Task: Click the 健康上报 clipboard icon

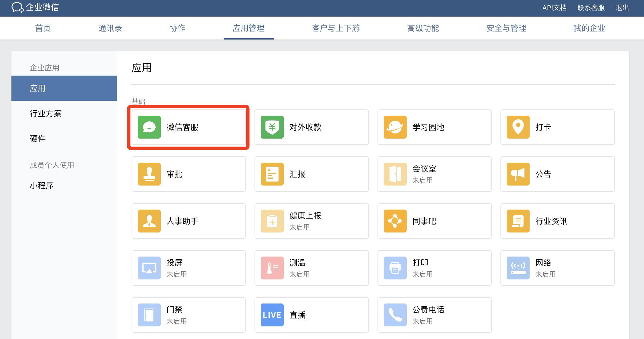Action: coord(272,221)
